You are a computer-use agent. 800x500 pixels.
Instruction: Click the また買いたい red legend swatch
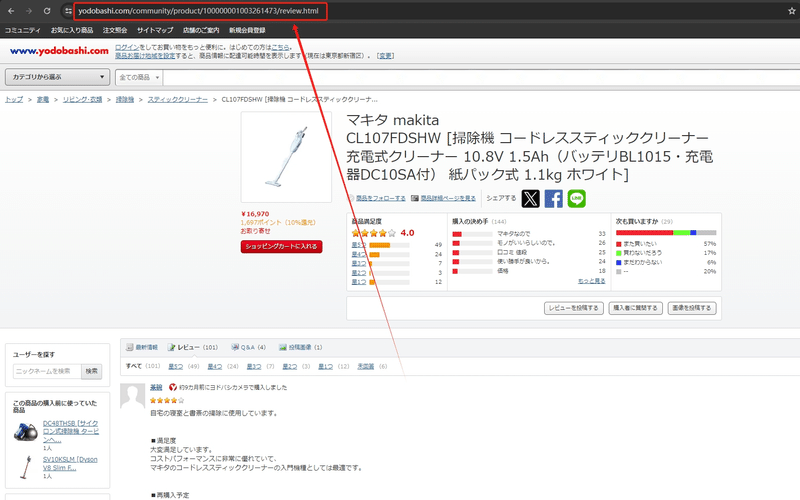tap(619, 244)
